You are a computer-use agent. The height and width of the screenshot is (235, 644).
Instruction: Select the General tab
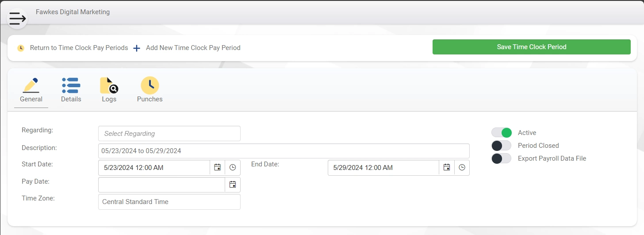[x=31, y=90]
